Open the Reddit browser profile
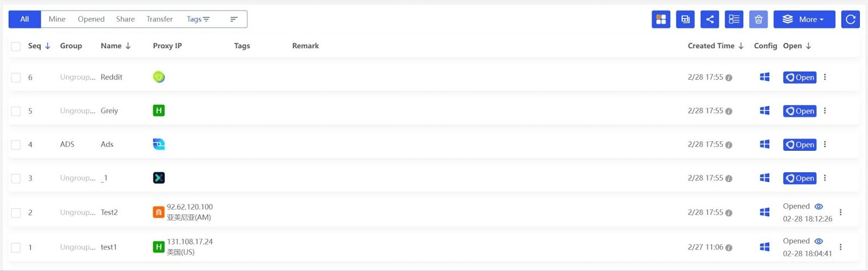This screenshot has height=271, width=868. 800,78
